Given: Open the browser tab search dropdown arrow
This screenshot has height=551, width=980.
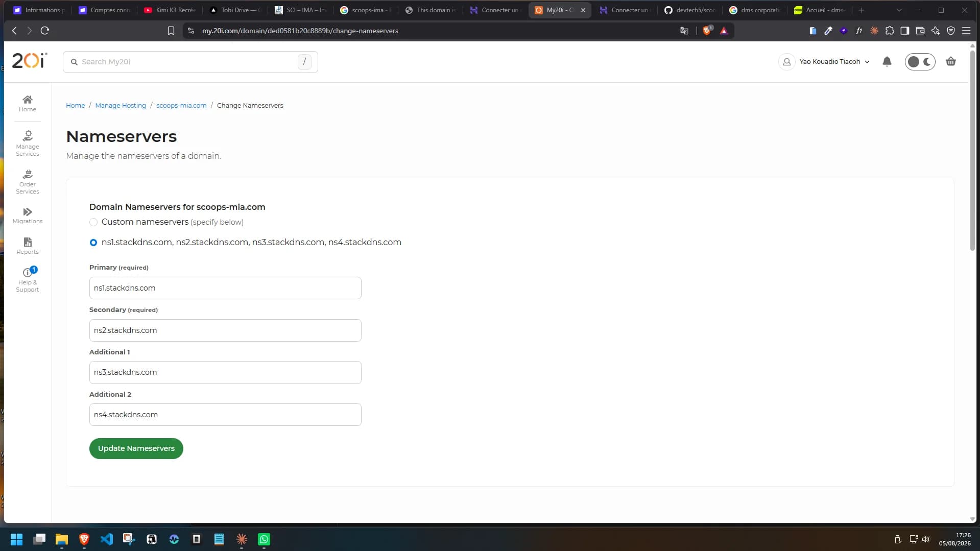Looking at the screenshot, I should pos(899,10).
